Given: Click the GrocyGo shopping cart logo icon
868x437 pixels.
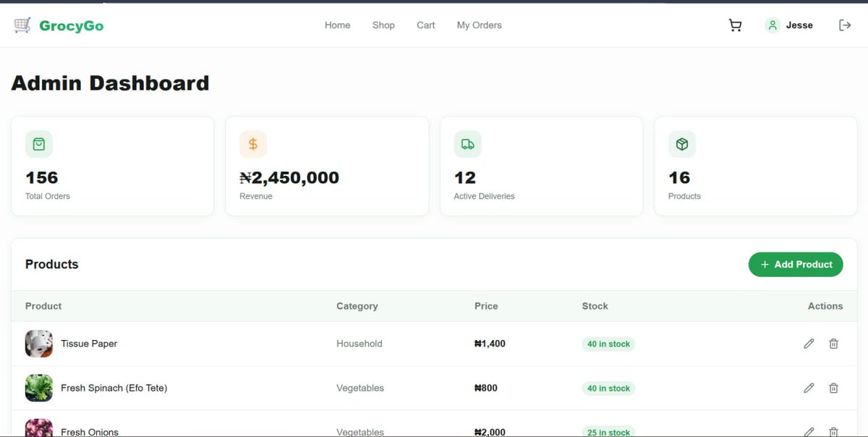Looking at the screenshot, I should tap(22, 25).
